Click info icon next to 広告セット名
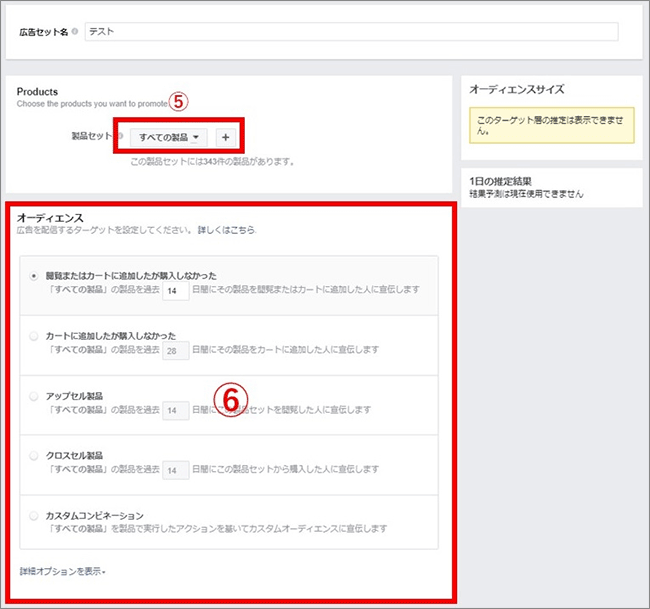Viewport: 650px width, 609px height. click(76, 32)
